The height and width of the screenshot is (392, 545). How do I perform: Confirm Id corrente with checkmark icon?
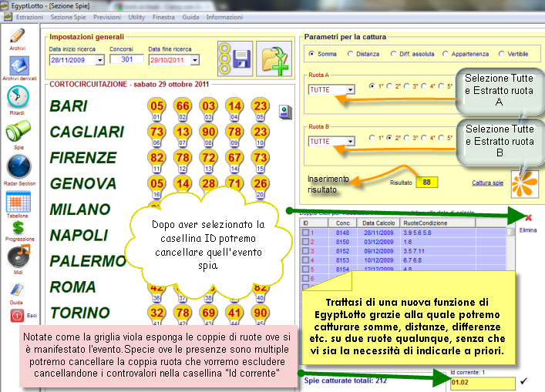(x=523, y=381)
